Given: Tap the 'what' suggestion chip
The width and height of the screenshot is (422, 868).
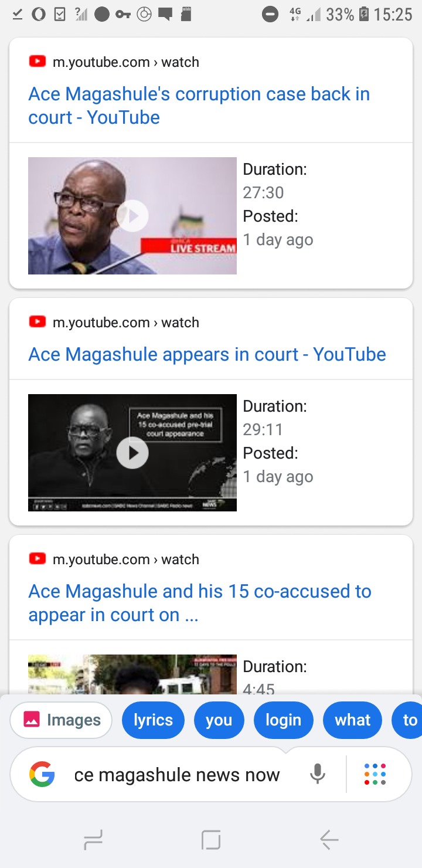Looking at the screenshot, I should 352,720.
